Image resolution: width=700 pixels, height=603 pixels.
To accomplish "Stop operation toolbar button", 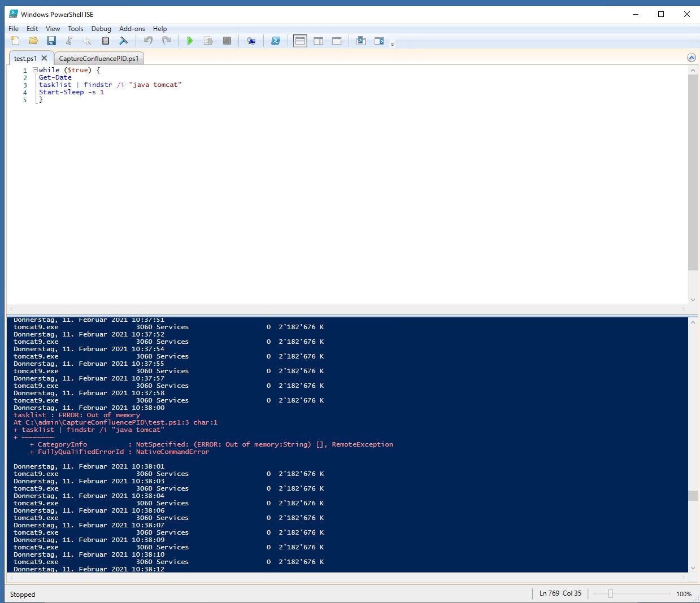I will [x=227, y=41].
